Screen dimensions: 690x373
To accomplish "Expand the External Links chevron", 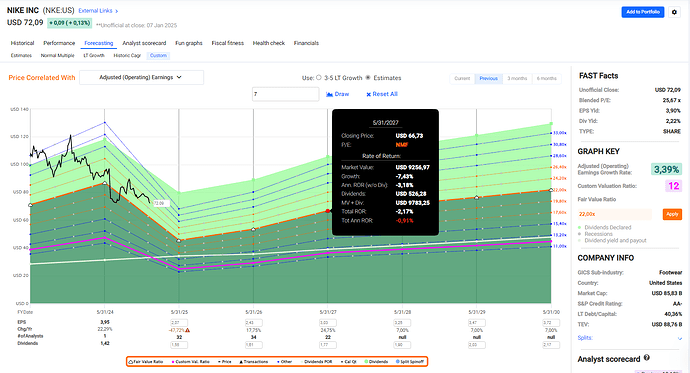I will coord(117,11).
